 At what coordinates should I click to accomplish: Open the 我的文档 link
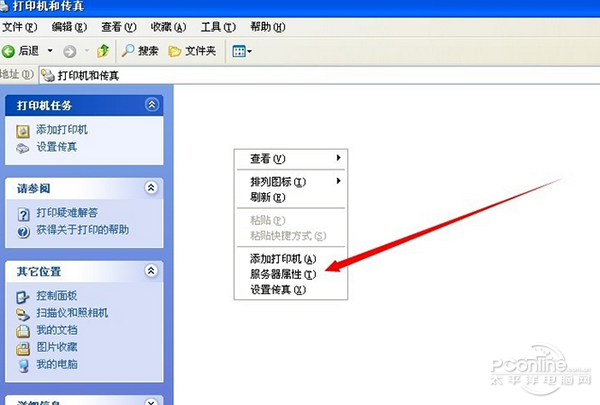[57, 330]
